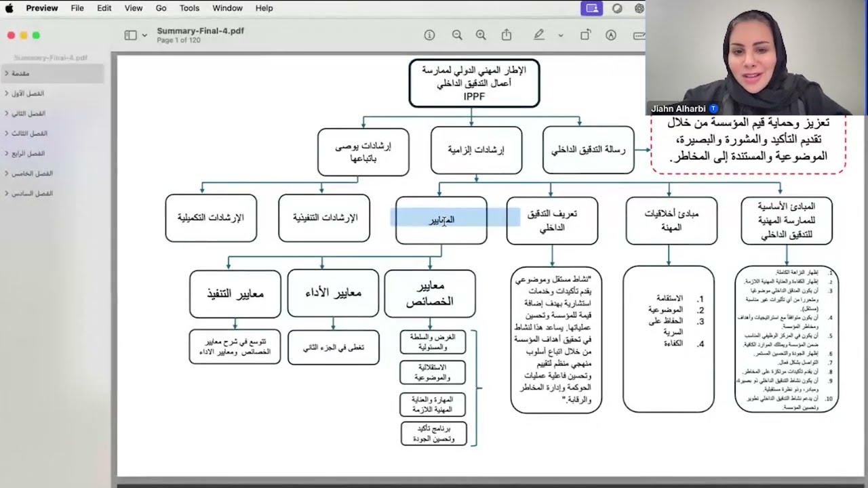Open the Go menu
Image resolution: width=868 pixels, height=488 pixels.
[161, 8]
